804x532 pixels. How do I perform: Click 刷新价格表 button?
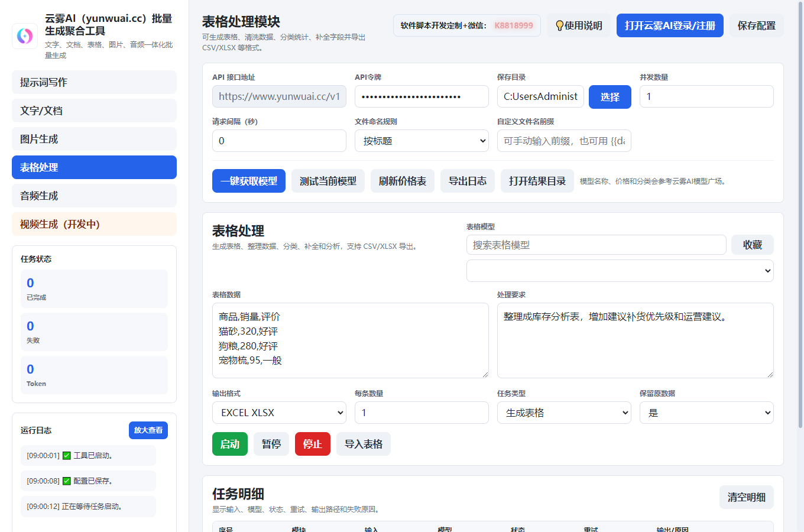click(x=403, y=181)
